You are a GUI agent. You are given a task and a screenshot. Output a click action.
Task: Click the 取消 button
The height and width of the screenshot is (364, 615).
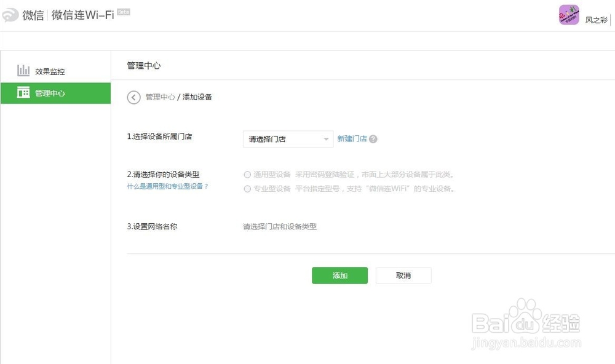(403, 275)
